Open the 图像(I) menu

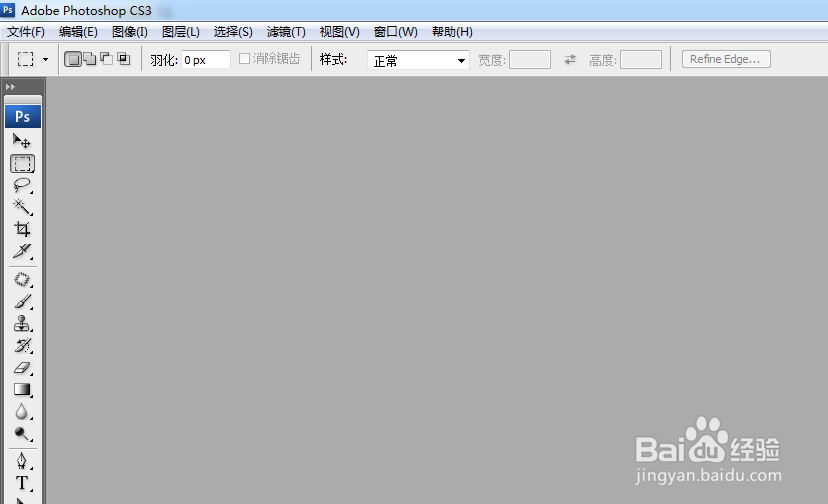click(129, 32)
